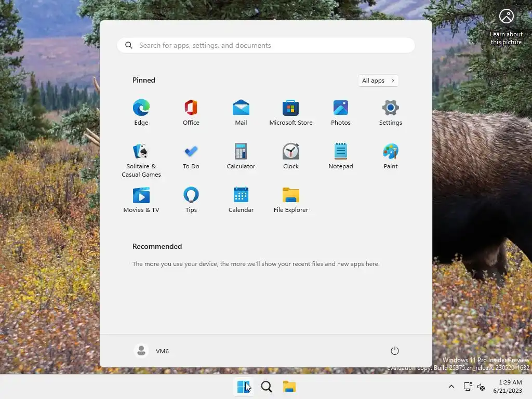Click the network status tray icon
Viewport: 532px width, 399px height.
(468, 387)
